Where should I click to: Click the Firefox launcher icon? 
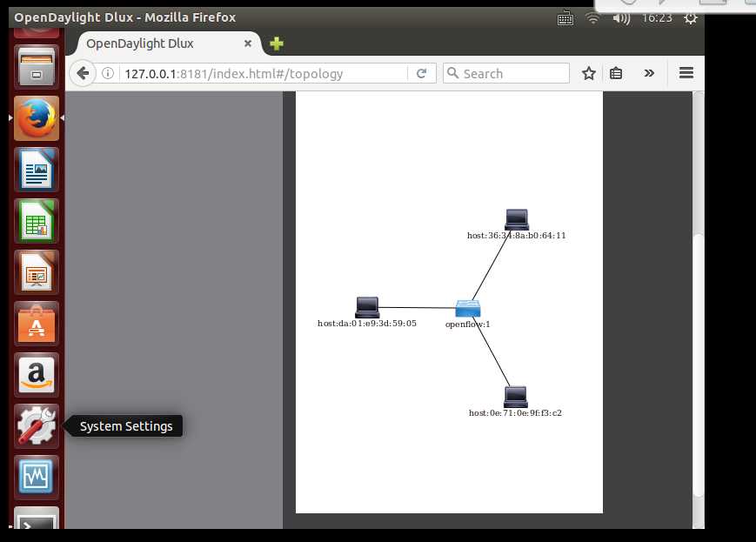(37, 118)
